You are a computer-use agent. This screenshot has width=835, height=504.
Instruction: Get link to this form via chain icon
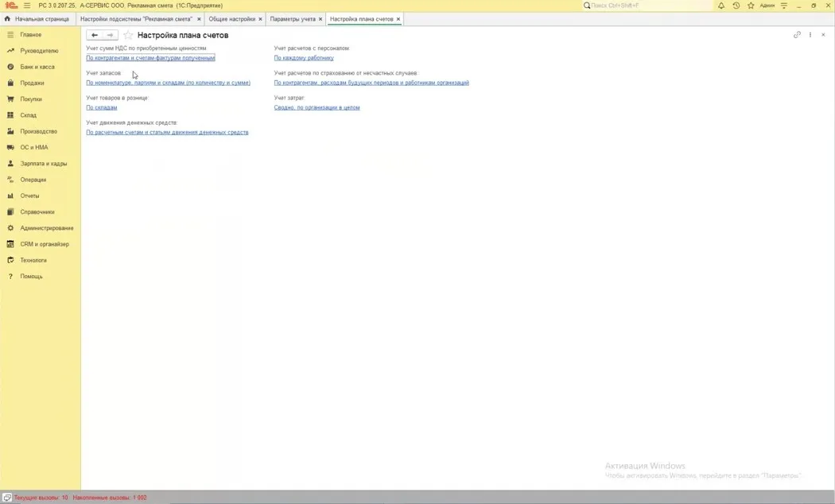[x=797, y=35]
